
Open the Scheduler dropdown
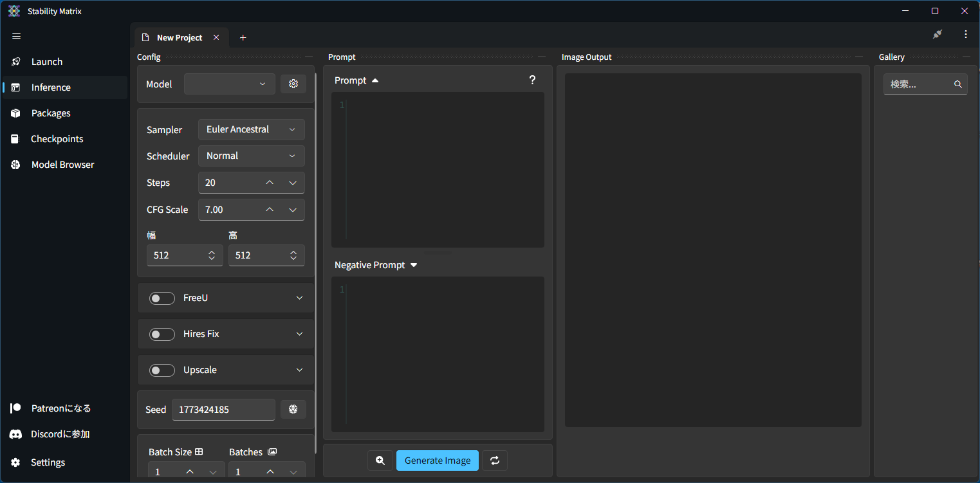pos(252,156)
